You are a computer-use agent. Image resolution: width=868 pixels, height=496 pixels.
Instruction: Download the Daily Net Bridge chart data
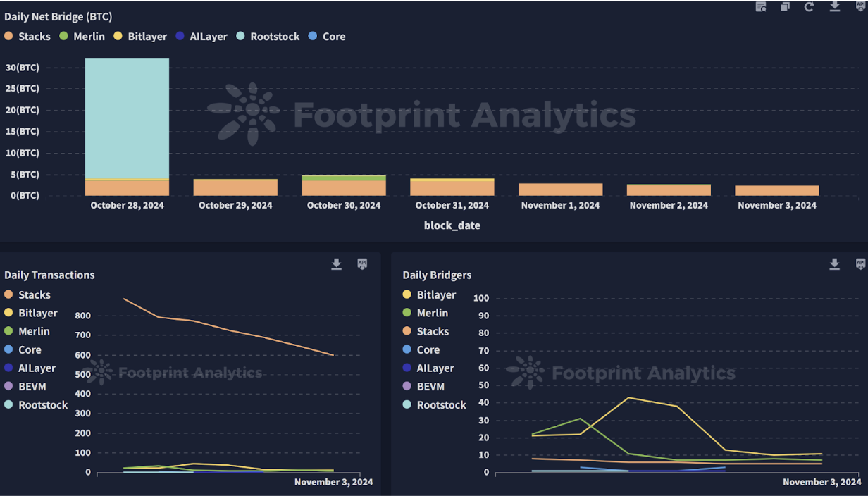(x=835, y=6)
